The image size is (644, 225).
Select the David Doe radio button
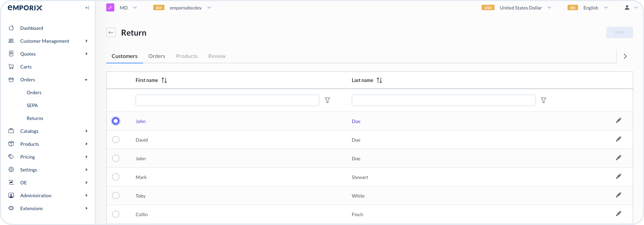coord(116,140)
